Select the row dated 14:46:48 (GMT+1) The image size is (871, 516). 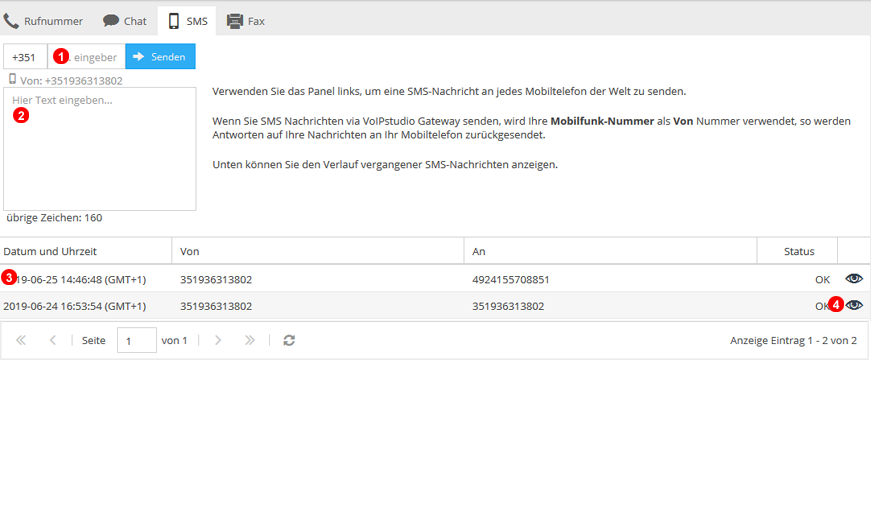coord(435,279)
